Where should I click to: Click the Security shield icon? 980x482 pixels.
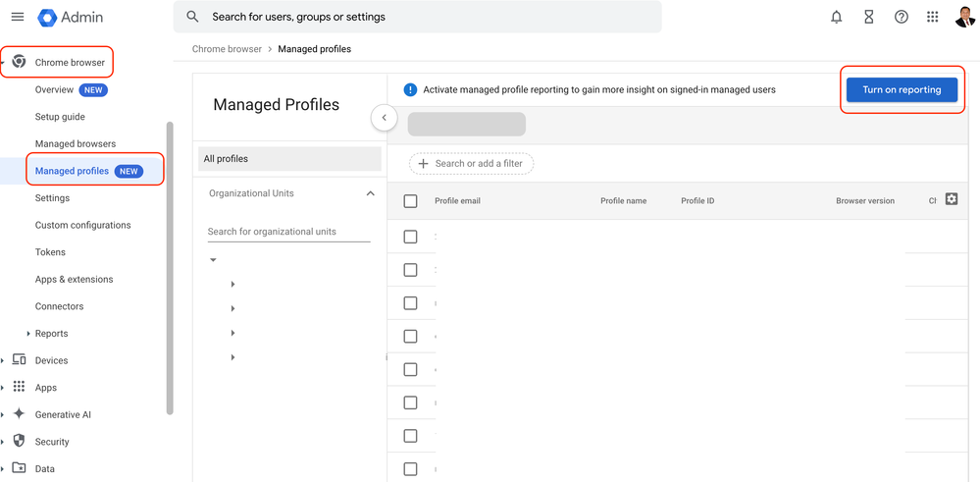point(19,442)
